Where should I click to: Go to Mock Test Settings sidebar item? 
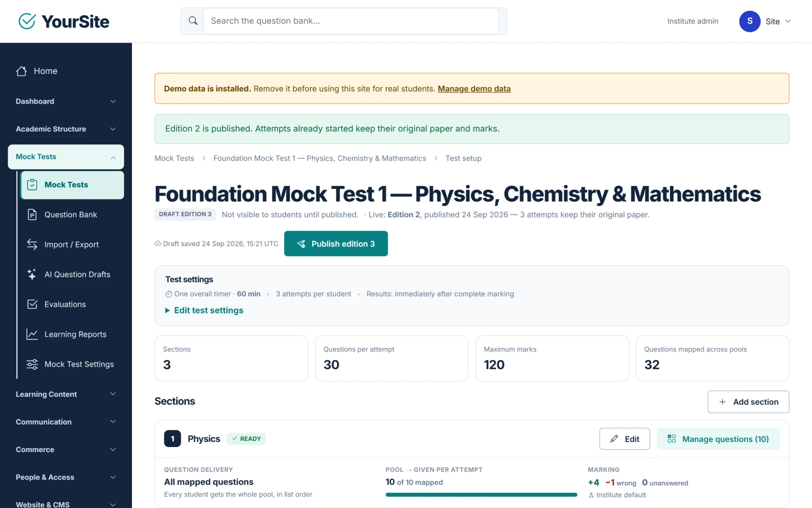click(x=72, y=364)
